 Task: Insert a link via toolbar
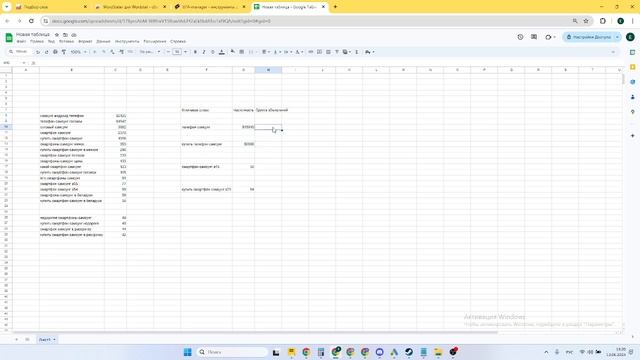(311, 52)
